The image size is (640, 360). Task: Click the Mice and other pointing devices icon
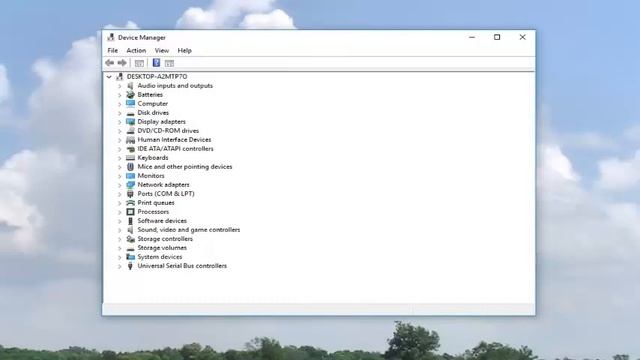tap(130, 167)
